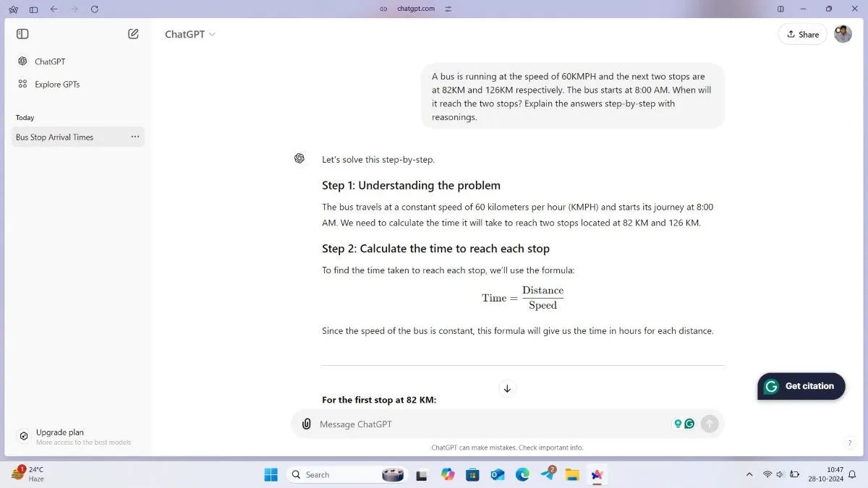Screen dimensions: 868x488
Task: Start a new chat with compose icon
Action: tap(133, 34)
